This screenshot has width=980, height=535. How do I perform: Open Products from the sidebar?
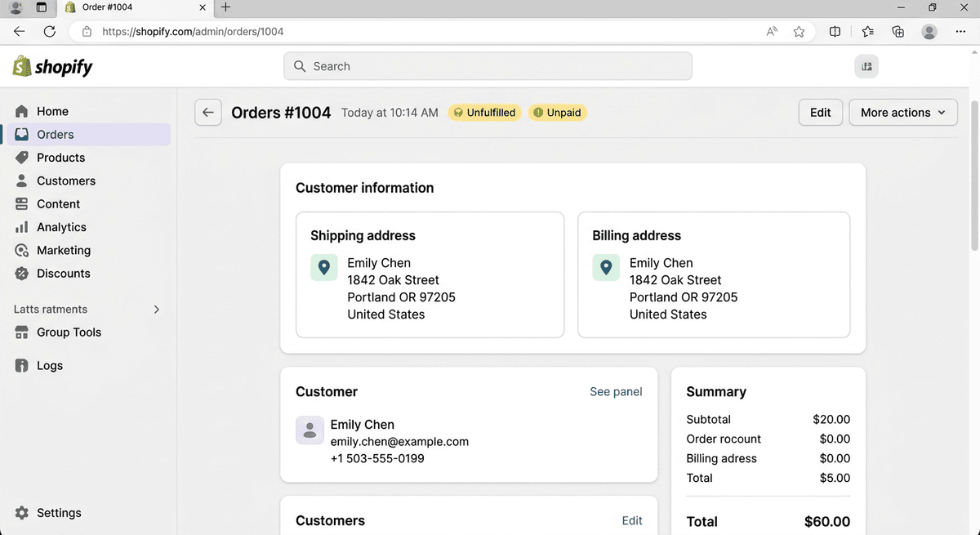point(22,157)
